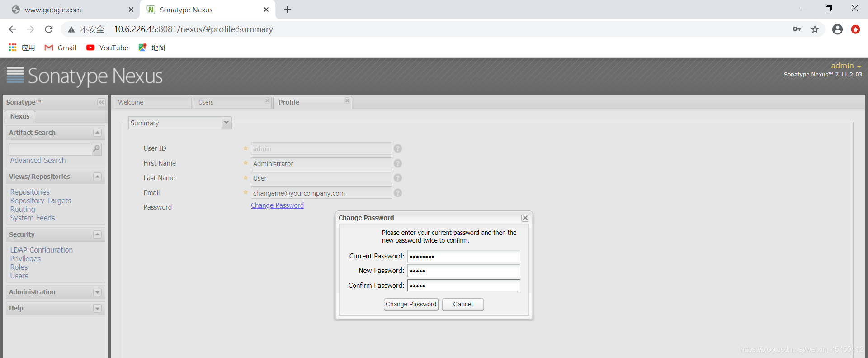Image resolution: width=868 pixels, height=358 pixels.
Task: Click the help icon next to User ID
Action: [x=398, y=148]
